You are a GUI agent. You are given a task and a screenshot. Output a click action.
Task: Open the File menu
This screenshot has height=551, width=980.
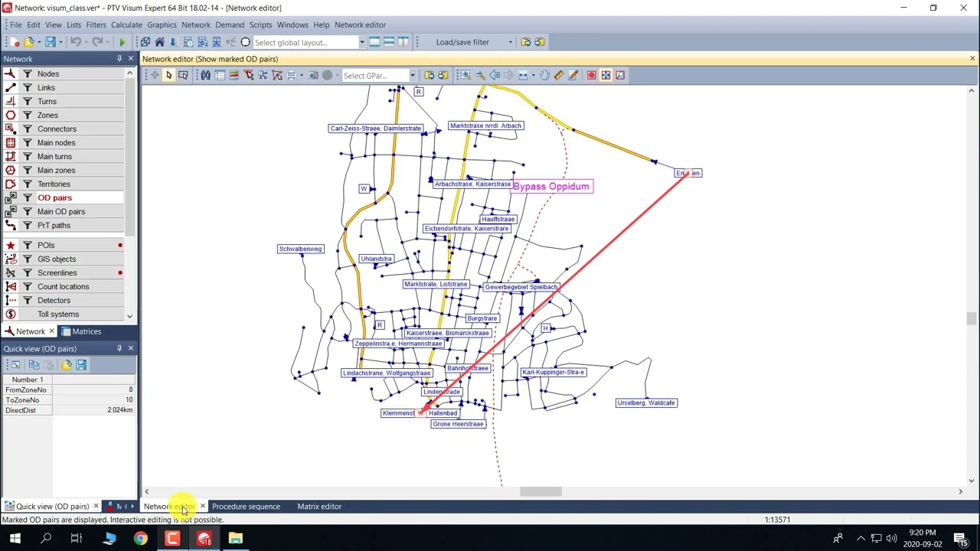click(15, 24)
